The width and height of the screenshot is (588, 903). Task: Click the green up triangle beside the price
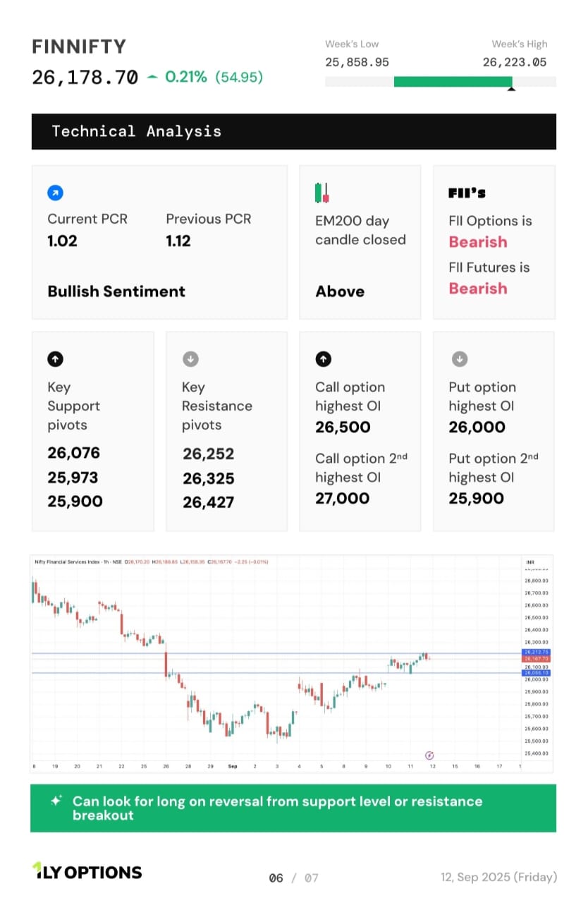(x=152, y=77)
